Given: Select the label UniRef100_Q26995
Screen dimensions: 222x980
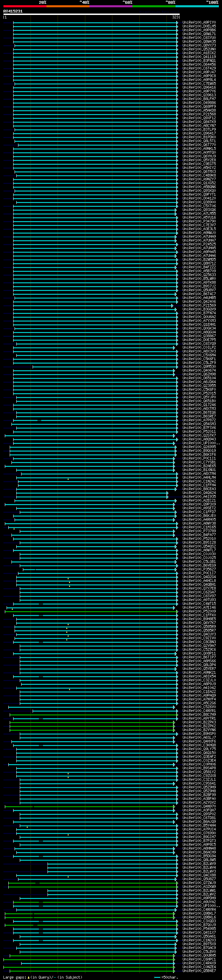Looking at the screenshot, I should pyautogui.click(x=199, y=447).
